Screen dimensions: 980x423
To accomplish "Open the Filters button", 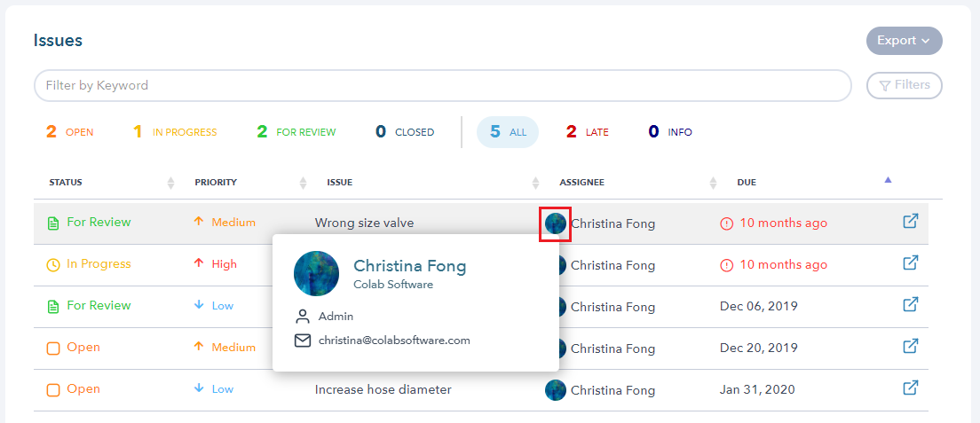I will point(904,86).
